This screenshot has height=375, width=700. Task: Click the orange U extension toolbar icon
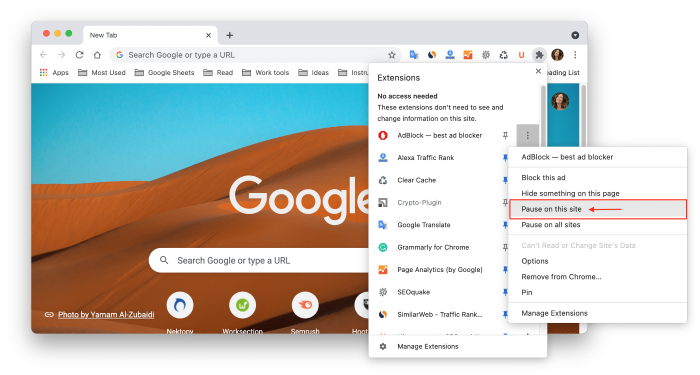(x=521, y=55)
